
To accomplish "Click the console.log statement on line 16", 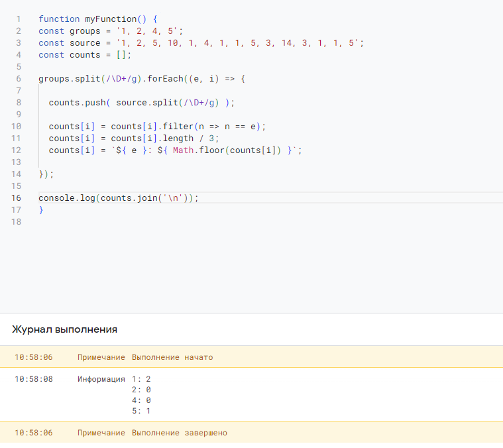I will [119, 198].
